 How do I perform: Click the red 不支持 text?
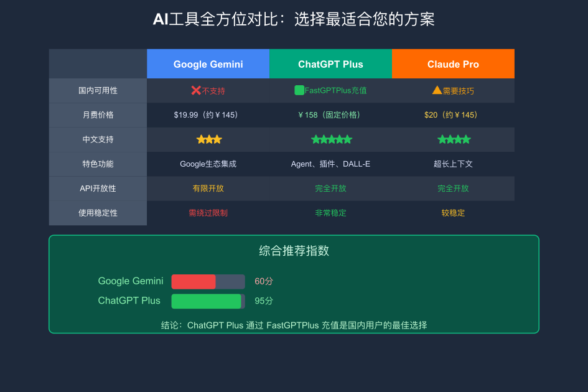click(213, 91)
